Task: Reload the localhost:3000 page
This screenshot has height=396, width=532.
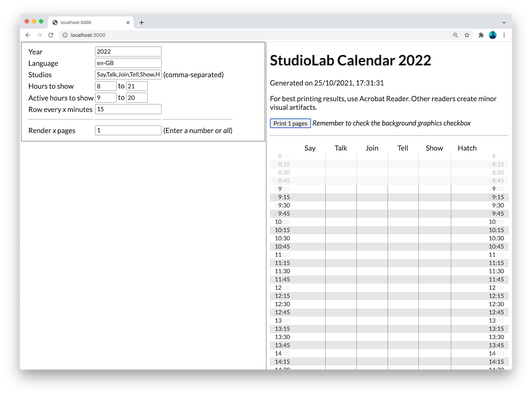Action: (x=51, y=35)
